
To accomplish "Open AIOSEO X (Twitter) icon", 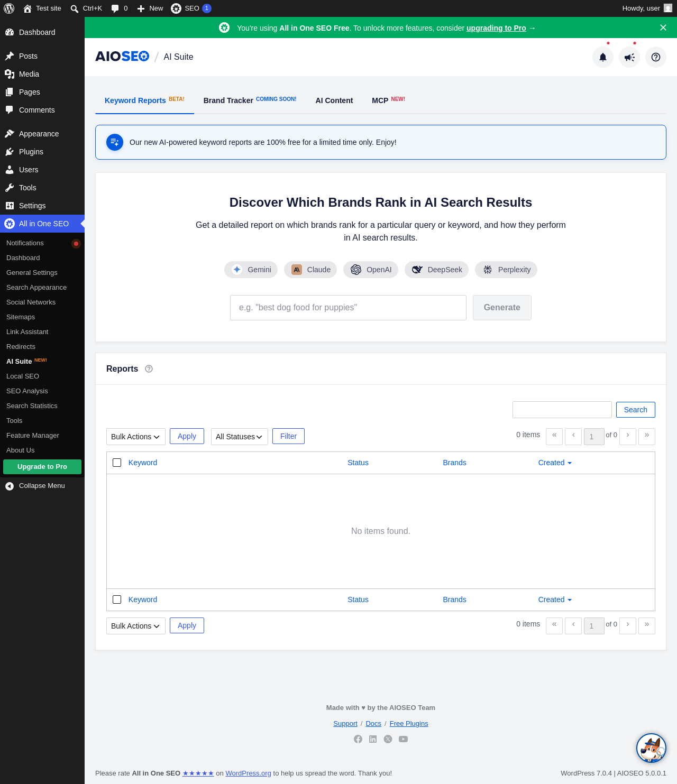I will (388, 739).
